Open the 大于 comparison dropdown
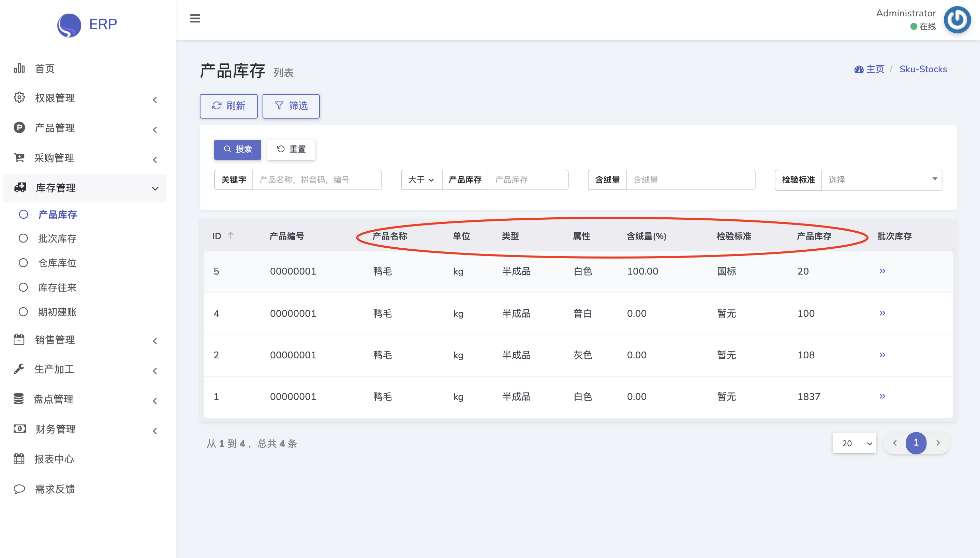This screenshot has width=980, height=558. (421, 180)
